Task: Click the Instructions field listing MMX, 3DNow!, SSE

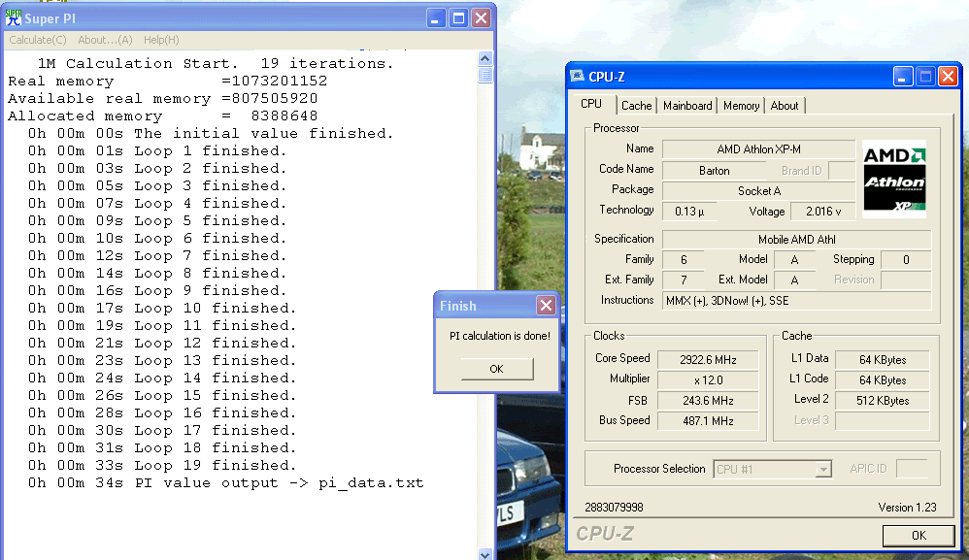Action: pos(796,301)
